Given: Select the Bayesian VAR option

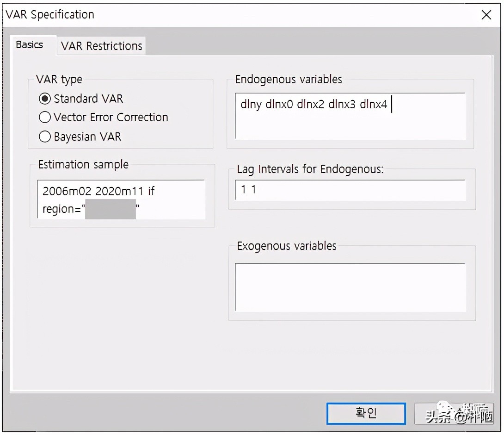Looking at the screenshot, I should [45, 137].
